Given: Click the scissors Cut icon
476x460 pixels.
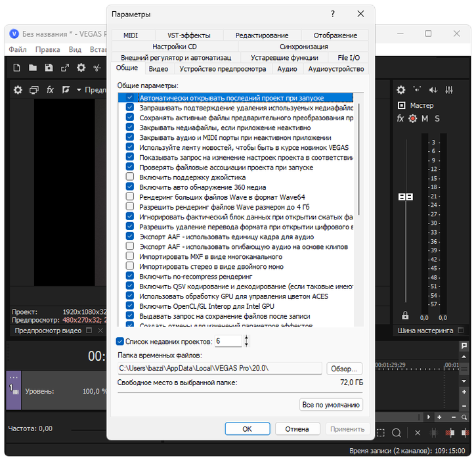Looking at the screenshot, I should pos(97,68).
